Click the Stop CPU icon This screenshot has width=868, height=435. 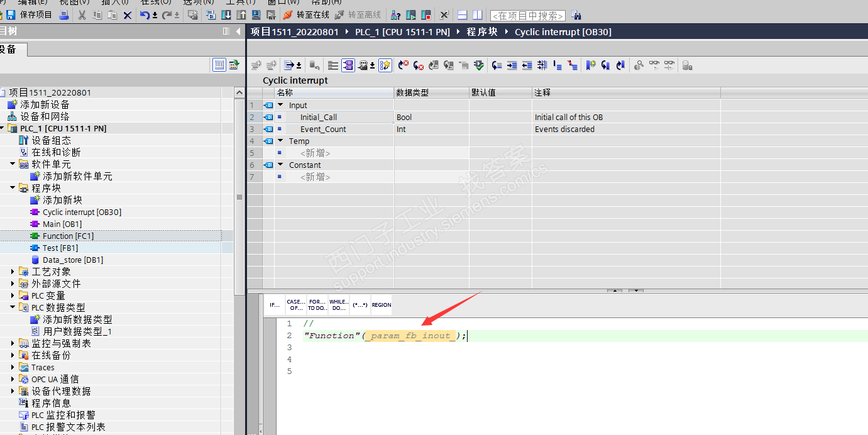coord(426,14)
